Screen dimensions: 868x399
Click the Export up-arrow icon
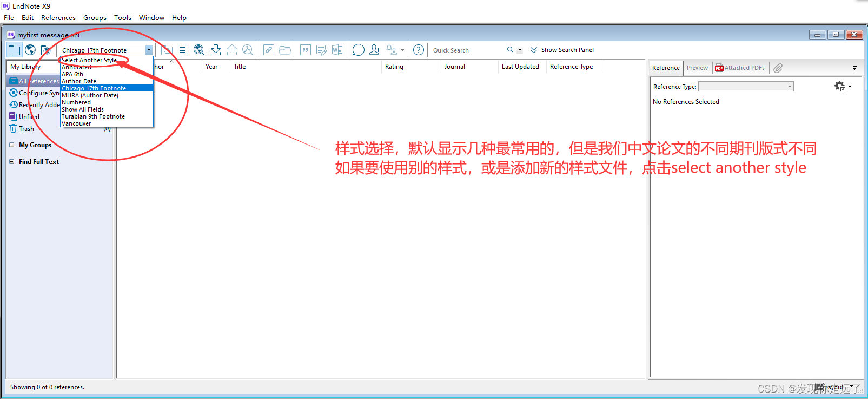point(232,50)
